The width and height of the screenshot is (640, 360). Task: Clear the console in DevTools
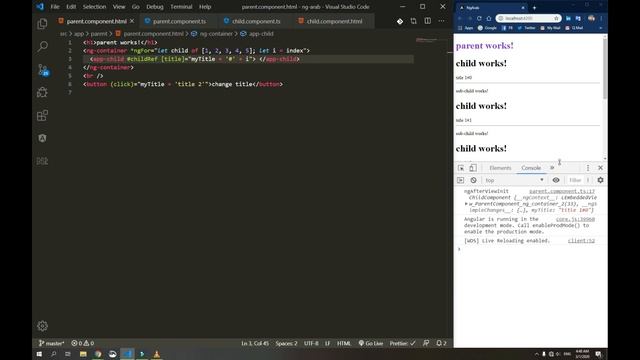pyautogui.click(x=473, y=180)
